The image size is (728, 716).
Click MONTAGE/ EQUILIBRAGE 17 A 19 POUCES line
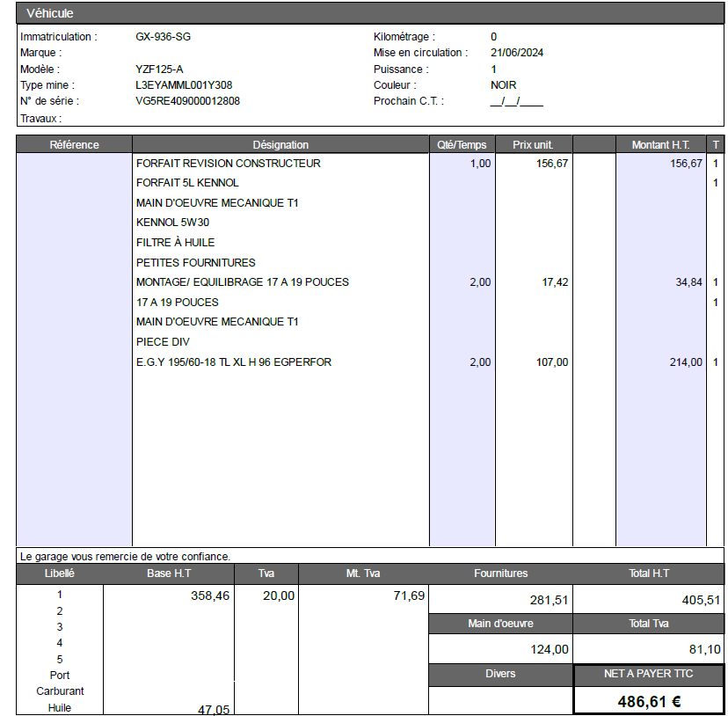coord(243,282)
